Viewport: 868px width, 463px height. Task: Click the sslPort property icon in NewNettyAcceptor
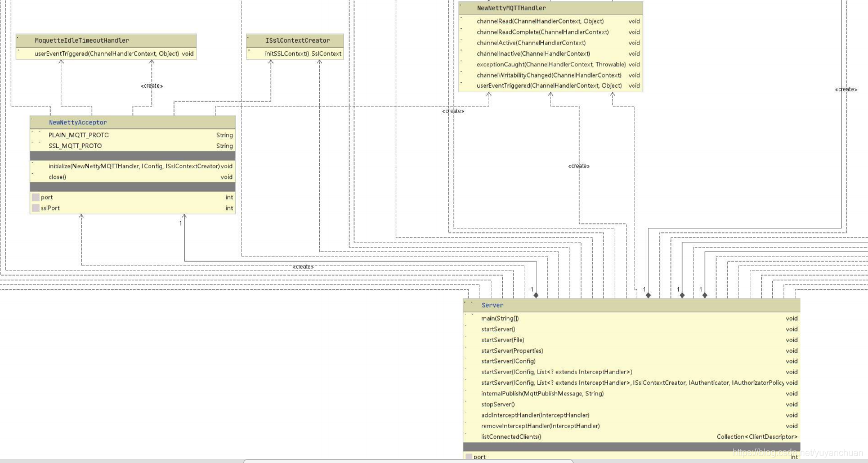(x=35, y=208)
